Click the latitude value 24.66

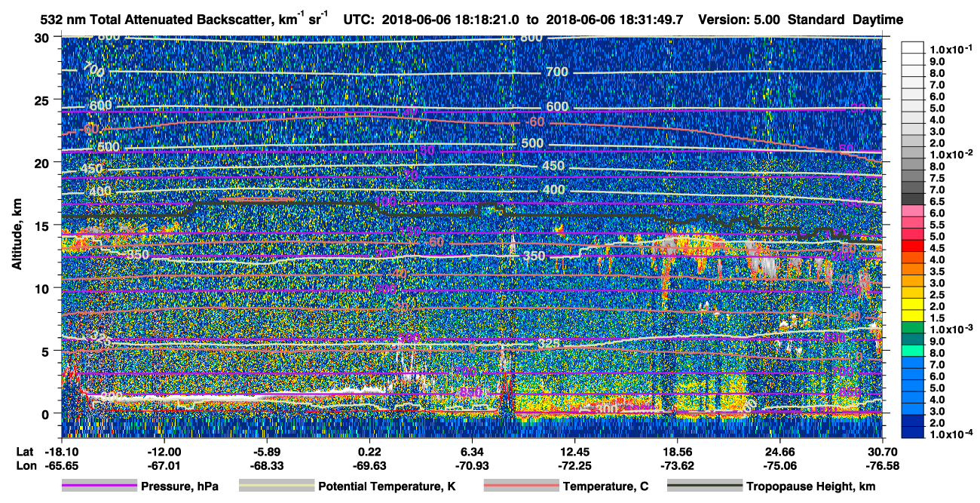tap(780, 451)
